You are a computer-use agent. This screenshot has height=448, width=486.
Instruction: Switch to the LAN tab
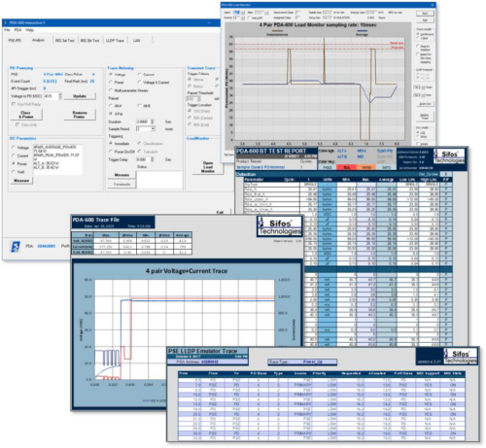click(137, 41)
